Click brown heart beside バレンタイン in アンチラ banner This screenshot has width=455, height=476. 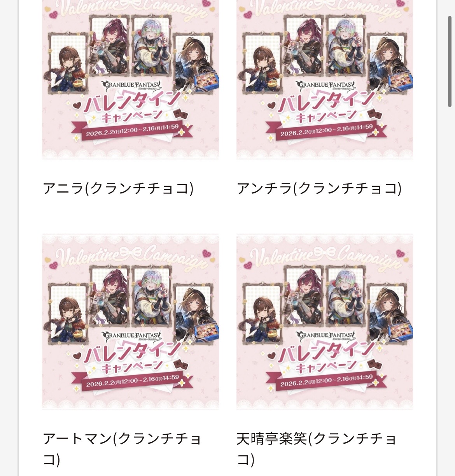[271, 105]
